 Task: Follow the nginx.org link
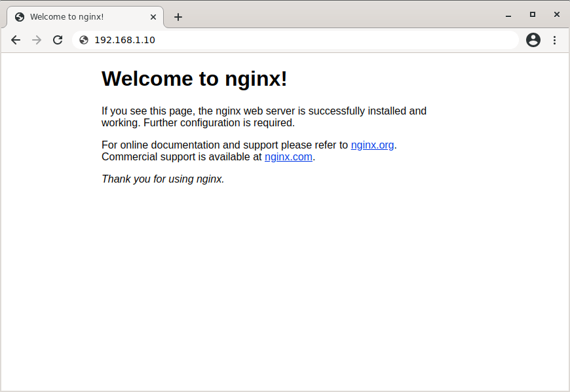372,145
